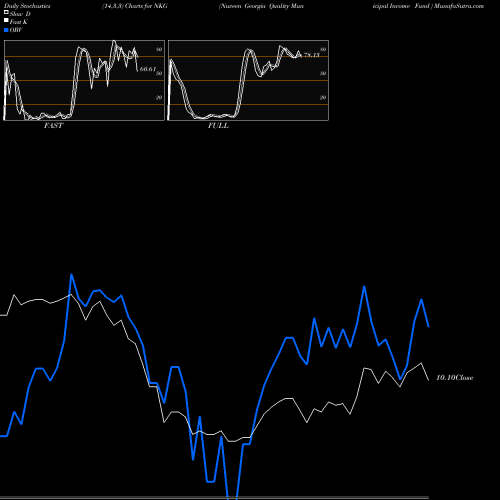
Task: Click the blue OBV legend swatch
Action: [6, 30]
